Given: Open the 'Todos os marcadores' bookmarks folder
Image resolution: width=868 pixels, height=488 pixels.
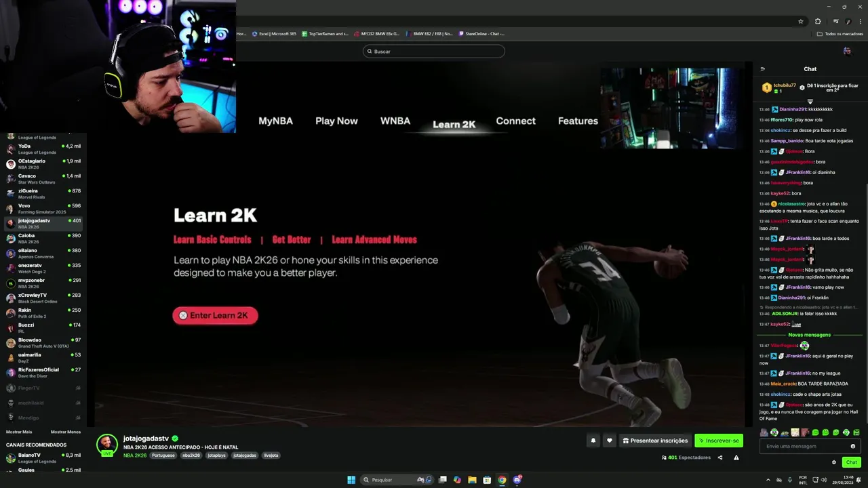Looking at the screenshot, I should tap(840, 33).
